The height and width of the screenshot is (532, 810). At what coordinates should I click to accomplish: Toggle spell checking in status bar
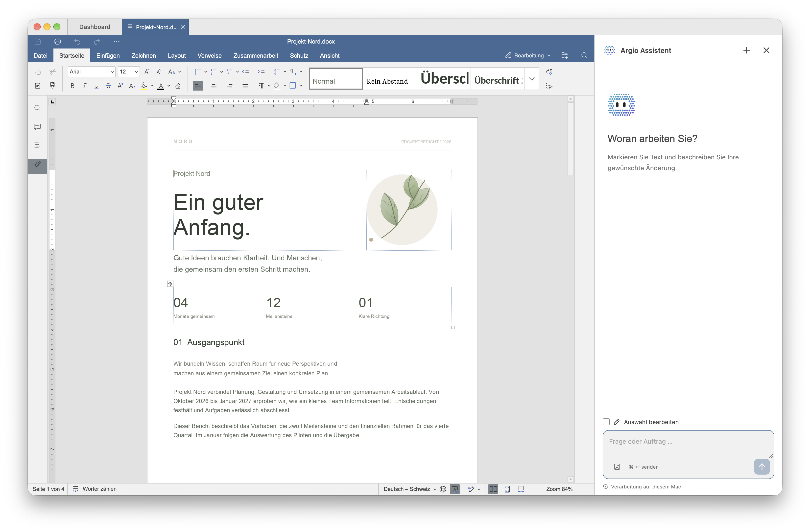[x=455, y=489]
